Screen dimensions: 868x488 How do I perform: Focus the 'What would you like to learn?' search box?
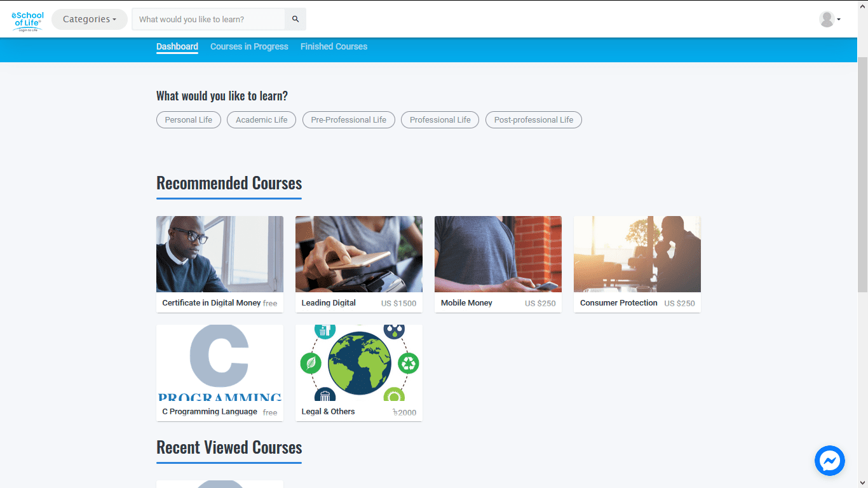[208, 19]
